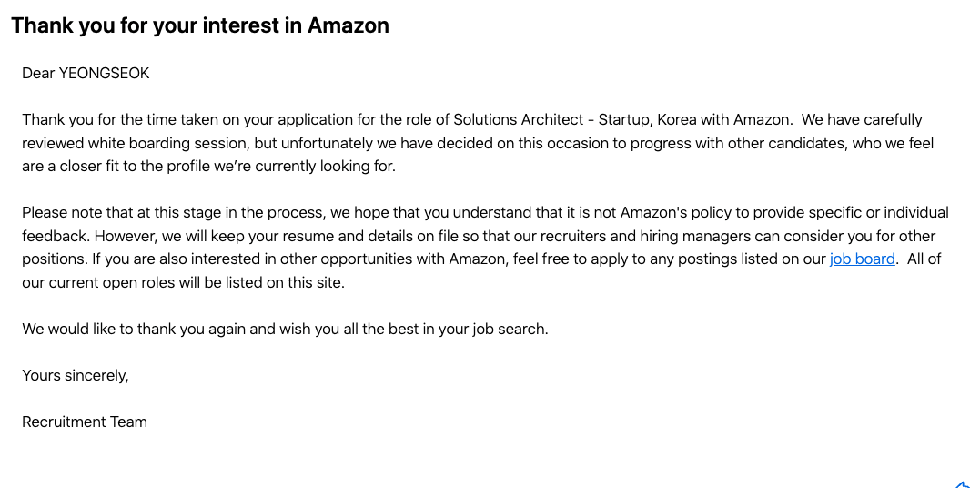The height and width of the screenshot is (488, 980).
Task: Click the "Yours sincerely," closing line
Action: click(x=76, y=375)
